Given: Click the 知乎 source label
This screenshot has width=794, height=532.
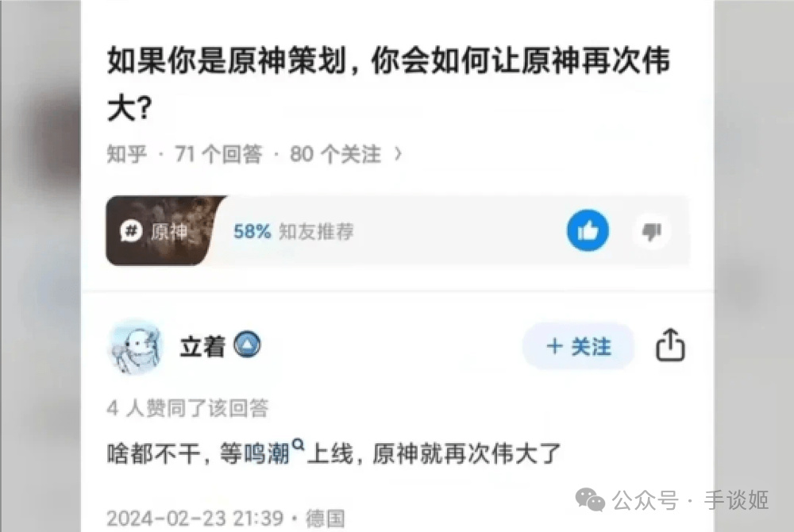Looking at the screenshot, I should (x=127, y=154).
